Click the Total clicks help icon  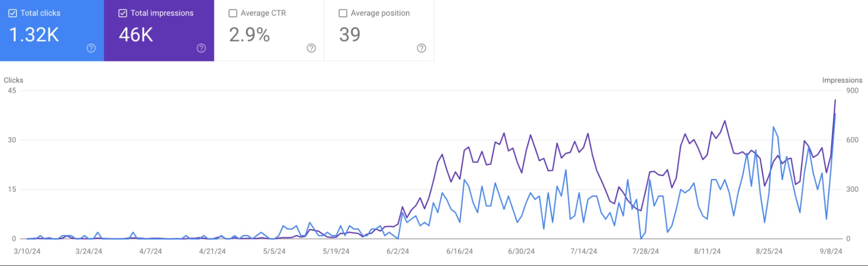(x=91, y=49)
